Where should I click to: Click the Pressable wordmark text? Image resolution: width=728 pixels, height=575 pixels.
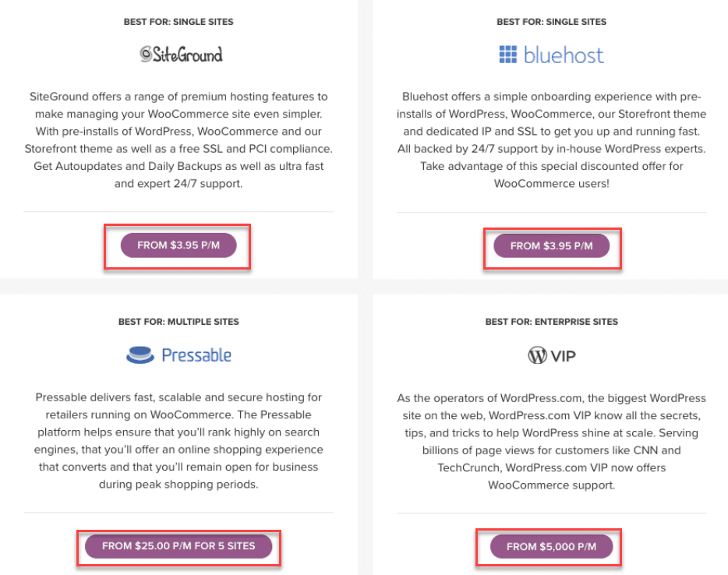[196, 355]
